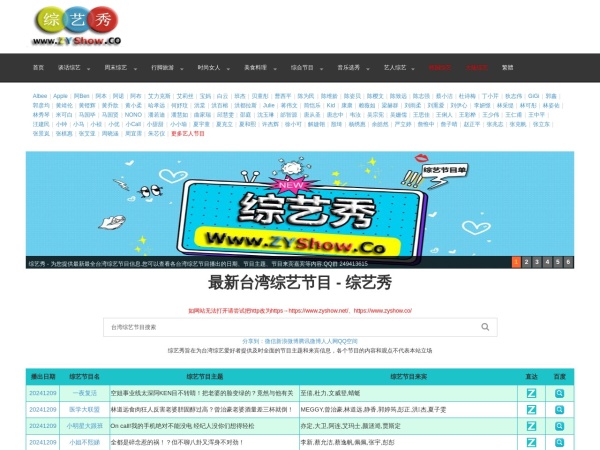Open the 繁體 menu item
The width and height of the screenshot is (600, 450).
[507, 68]
